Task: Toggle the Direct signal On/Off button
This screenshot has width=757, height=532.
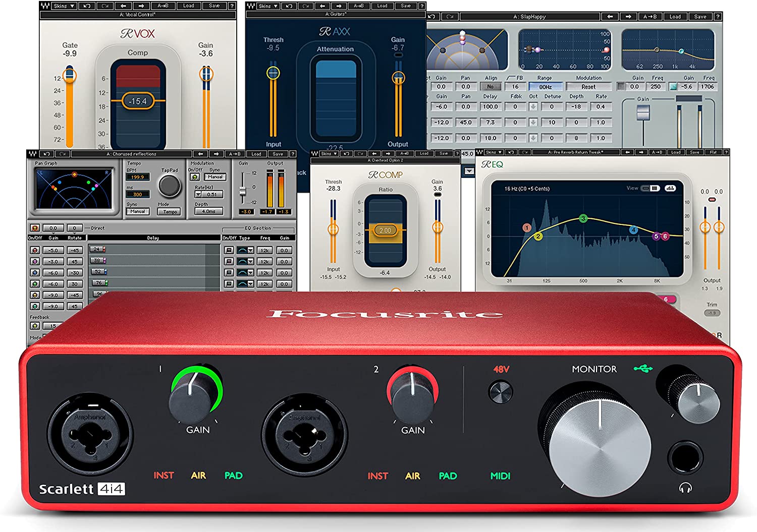Action: click(35, 228)
